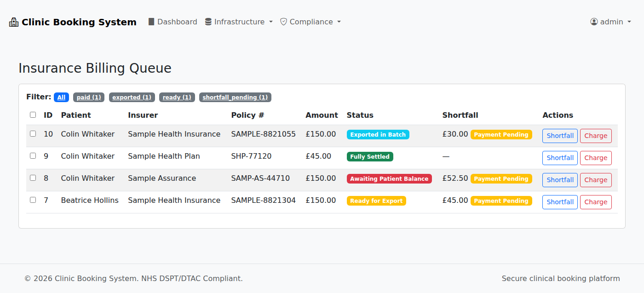
Task: Click Shortfall button for Sample Assurance row
Action: coord(560,180)
